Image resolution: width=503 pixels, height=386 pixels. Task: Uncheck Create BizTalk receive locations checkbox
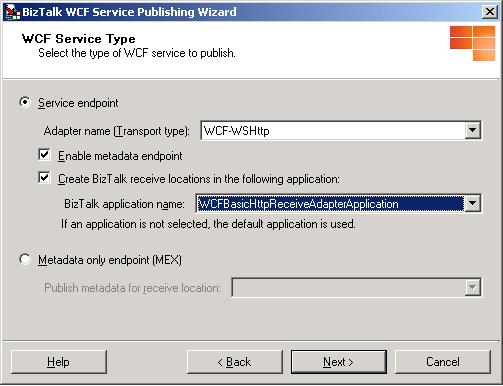pyautogui.click(x=44, y=178)
